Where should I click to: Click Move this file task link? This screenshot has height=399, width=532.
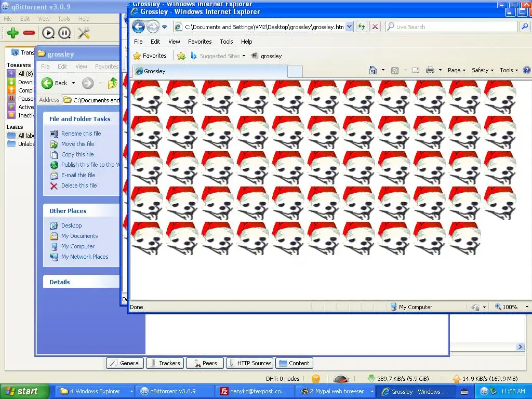pyautogui.click(x=78, y=144)
